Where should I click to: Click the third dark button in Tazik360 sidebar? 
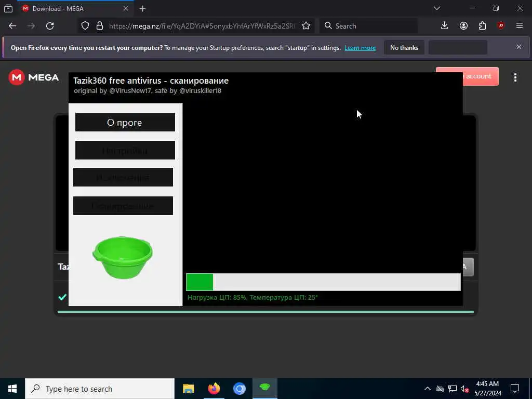pos(123,177)
